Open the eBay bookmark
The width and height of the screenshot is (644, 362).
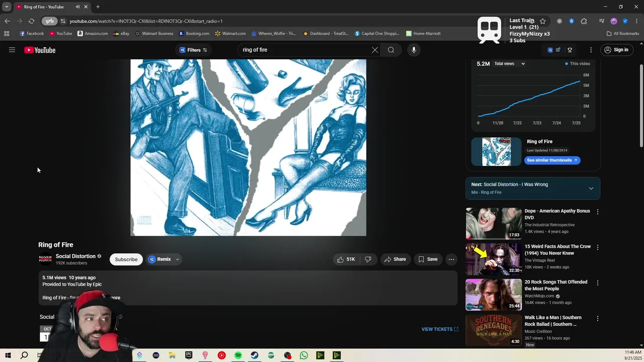click(x=121, y=34)
